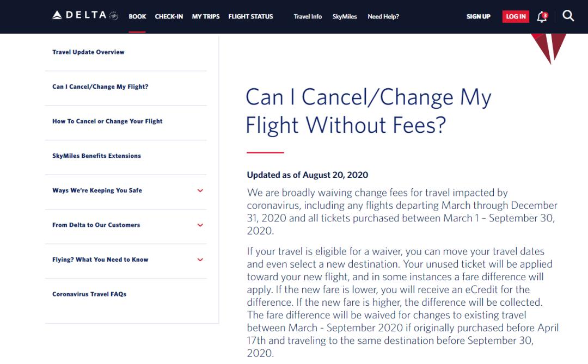This screenshot has width=588, height=364.
Task: Click the SIGN UP link
Action: (x=478, y=16)
